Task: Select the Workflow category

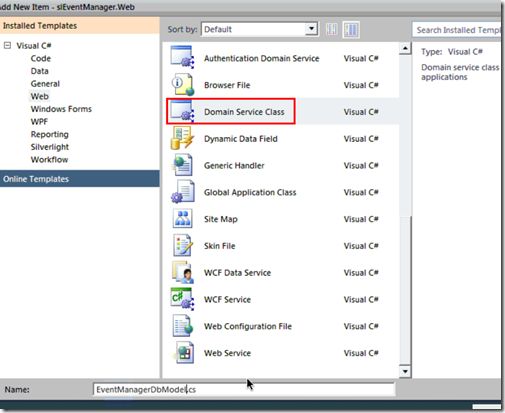Action: coord(49,160)
